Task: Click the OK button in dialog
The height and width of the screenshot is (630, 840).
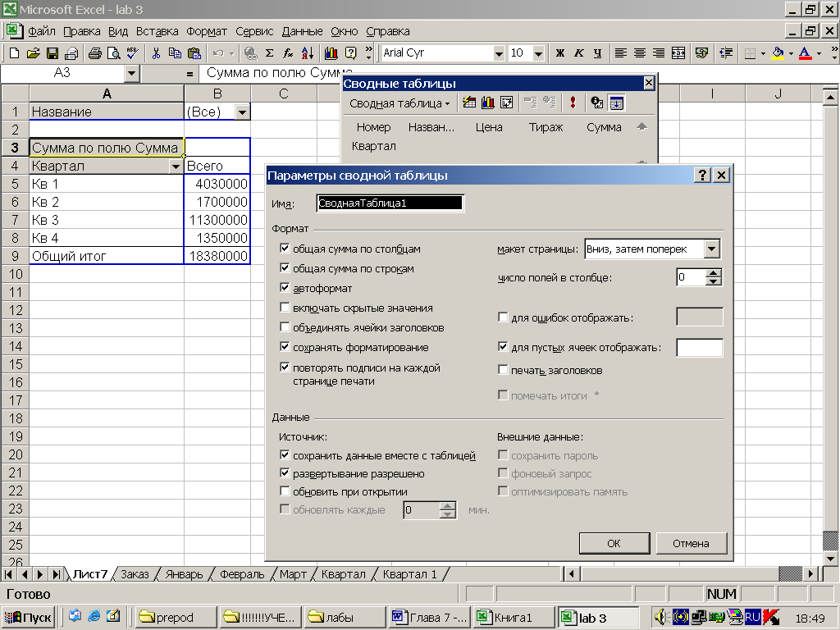Action: coord(614,543)
